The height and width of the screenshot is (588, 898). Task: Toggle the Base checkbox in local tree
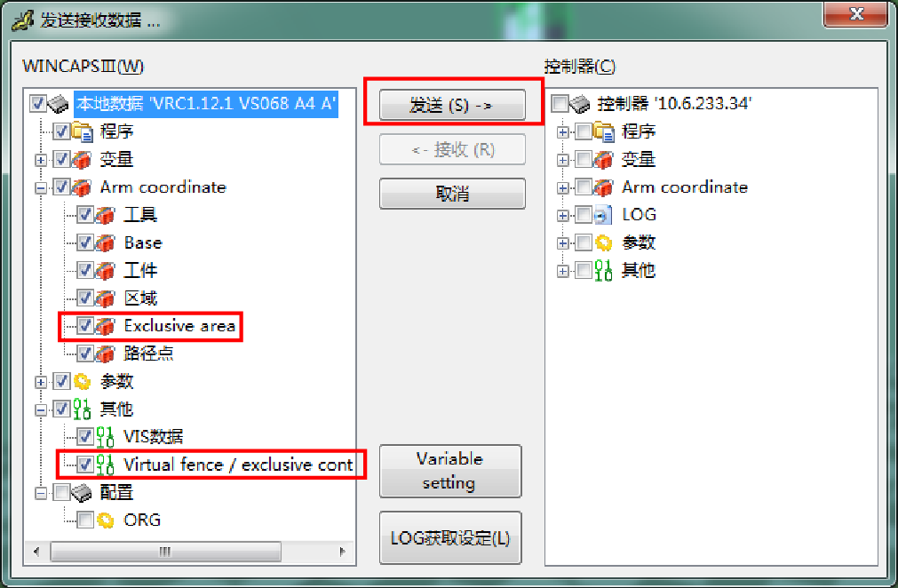pyautogui.click(x=85, y=242)
